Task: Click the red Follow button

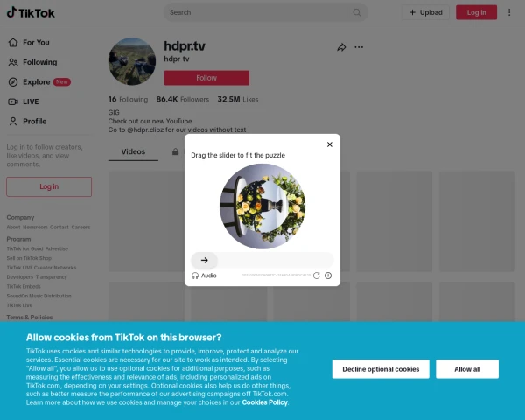Action: coord(206,78)
